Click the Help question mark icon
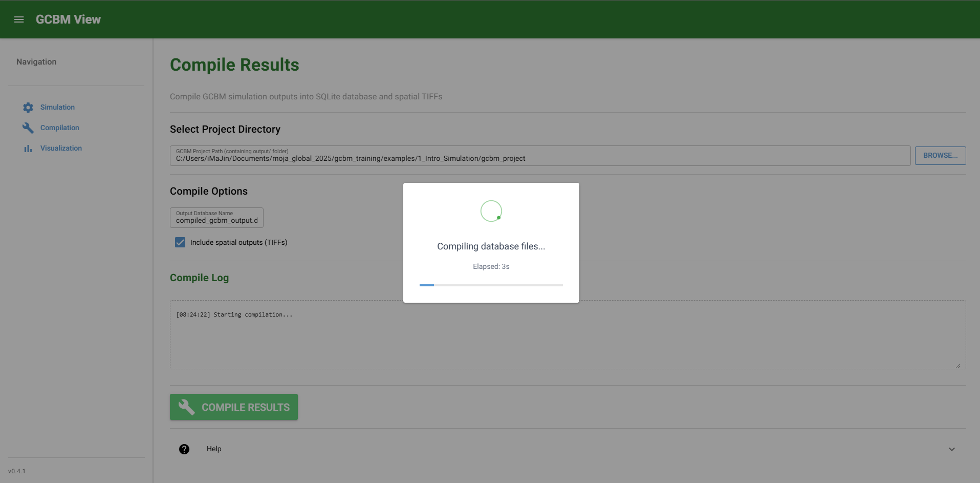 pos(184,449)
